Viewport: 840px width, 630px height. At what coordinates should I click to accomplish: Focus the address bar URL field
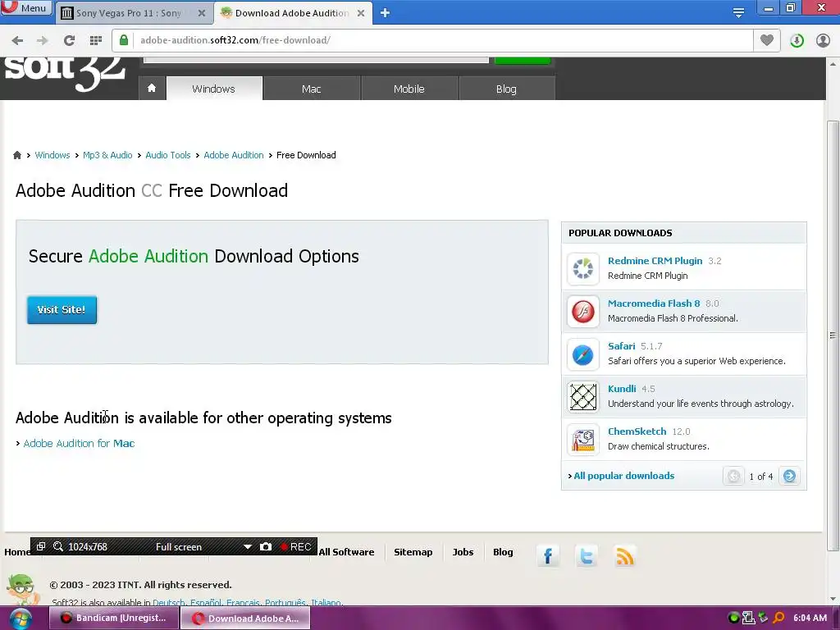tap(442, 40)
